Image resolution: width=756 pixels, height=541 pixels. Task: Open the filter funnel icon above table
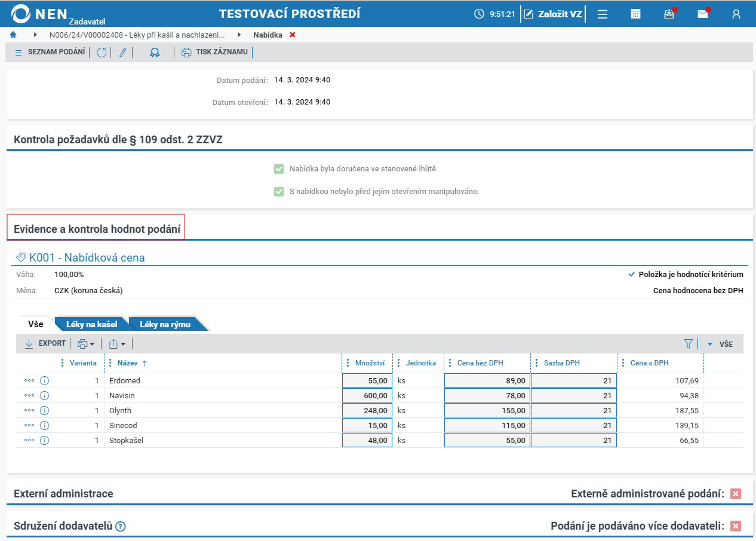(689, 343)
